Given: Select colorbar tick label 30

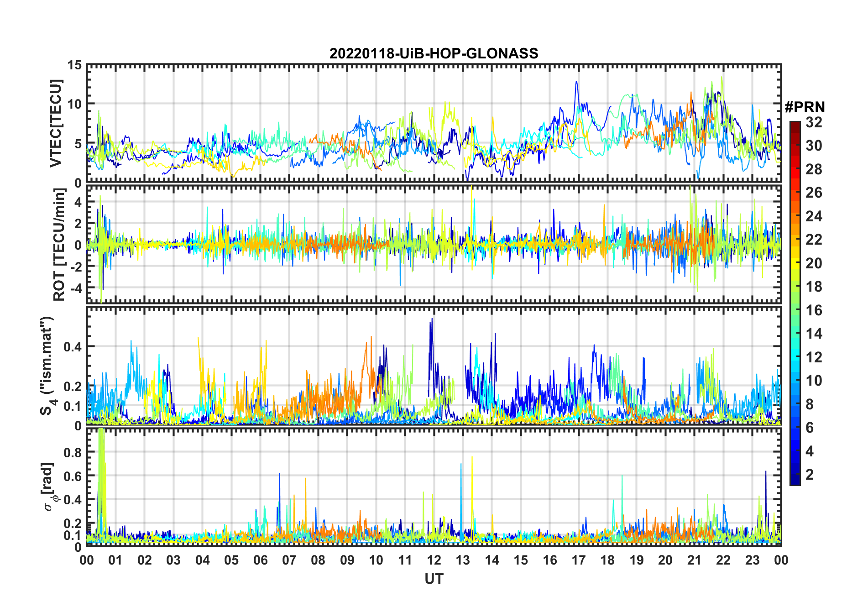Looking at the screenshot, I should coord(814,146).
